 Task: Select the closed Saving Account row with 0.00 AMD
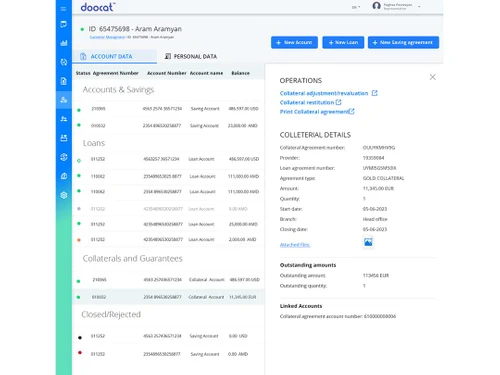click(x=168, y=354)
